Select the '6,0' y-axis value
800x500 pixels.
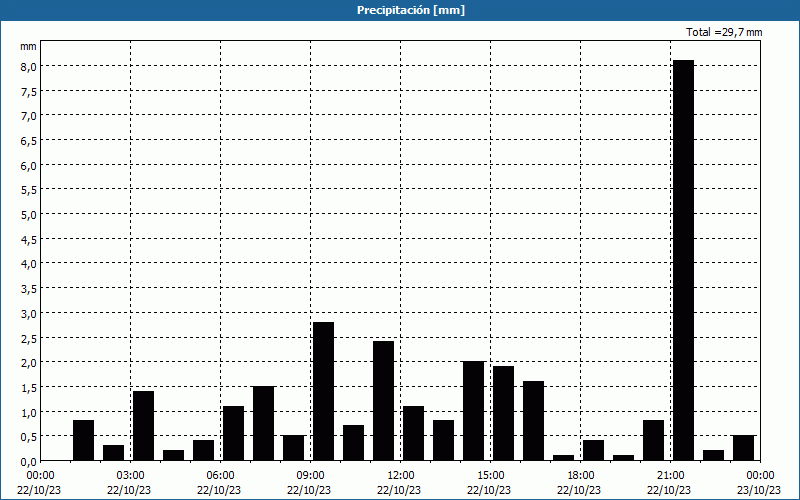29,165
